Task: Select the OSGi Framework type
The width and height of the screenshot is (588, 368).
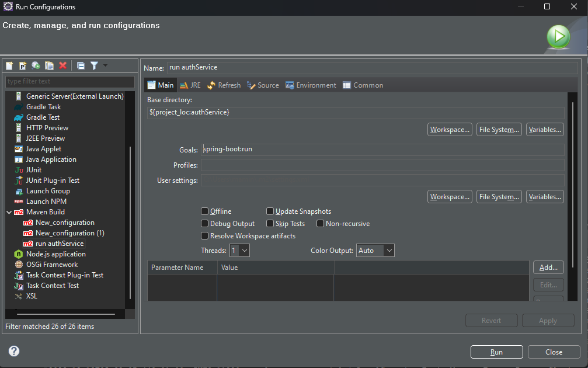Action: click(52, 265)
